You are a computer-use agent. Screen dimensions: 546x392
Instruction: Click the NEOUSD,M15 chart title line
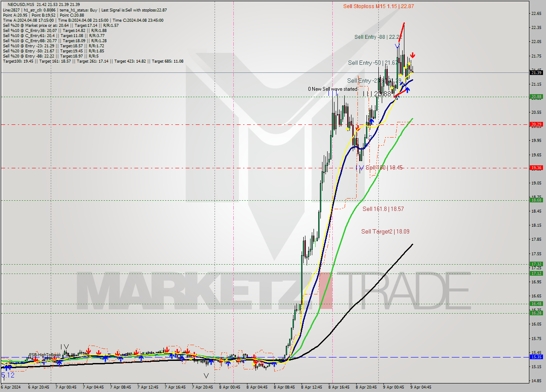coord(44,5)
